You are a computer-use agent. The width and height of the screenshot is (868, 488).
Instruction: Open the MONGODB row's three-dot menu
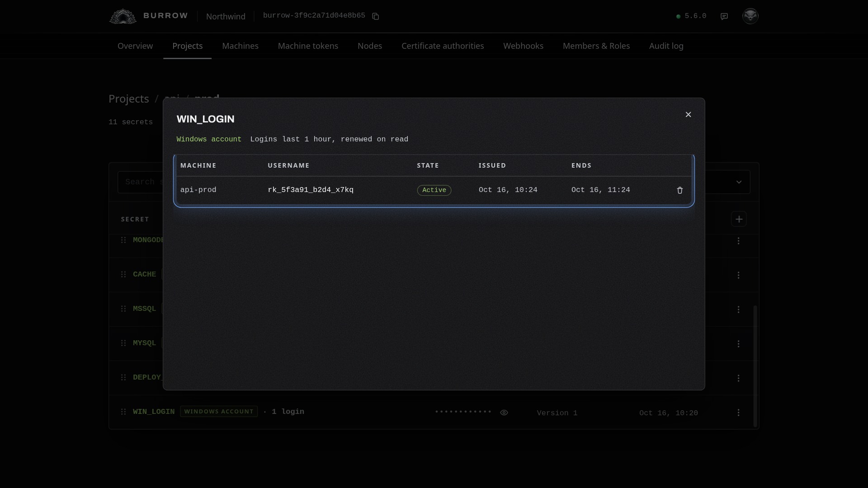pos(738,241)
